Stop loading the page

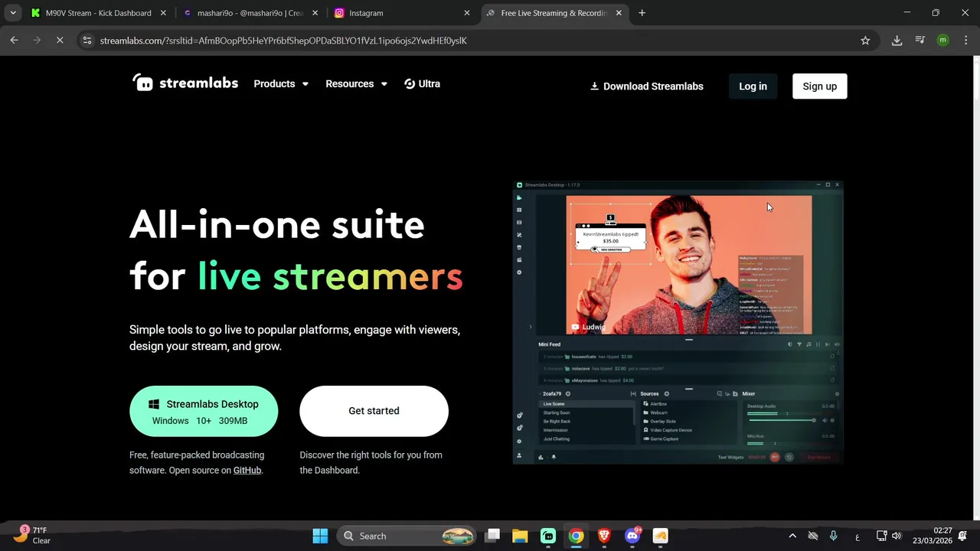(60, 41)
